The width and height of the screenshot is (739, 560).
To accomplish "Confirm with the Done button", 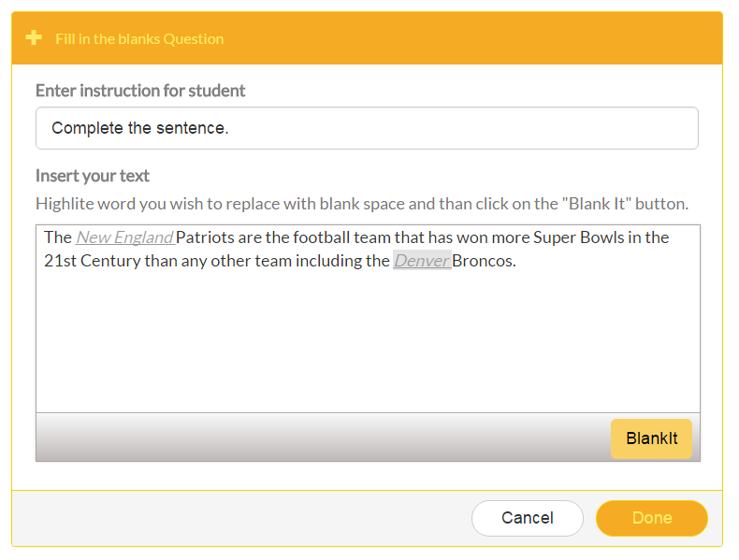I will [651, 518].
